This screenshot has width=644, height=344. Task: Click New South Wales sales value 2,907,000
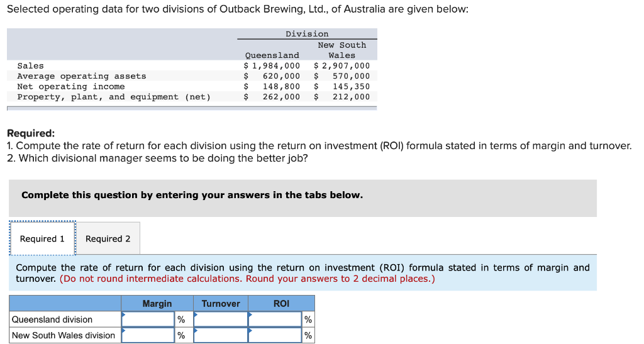click(345, 65)
